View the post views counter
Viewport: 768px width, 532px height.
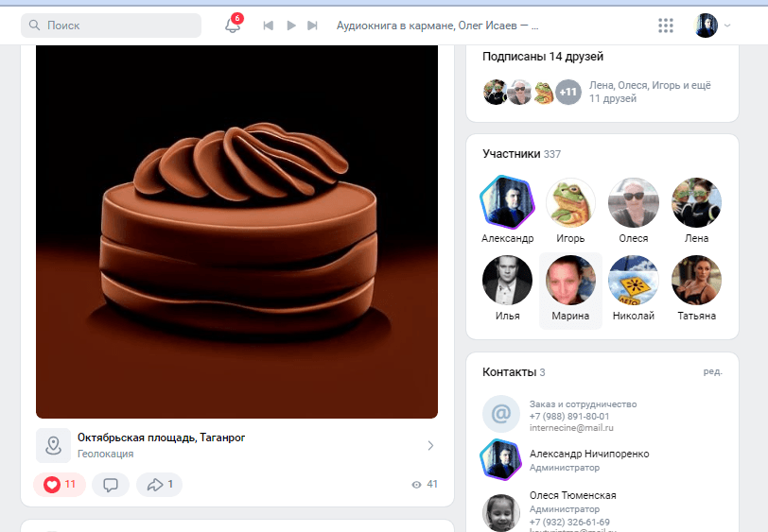[x=425, y=484]
